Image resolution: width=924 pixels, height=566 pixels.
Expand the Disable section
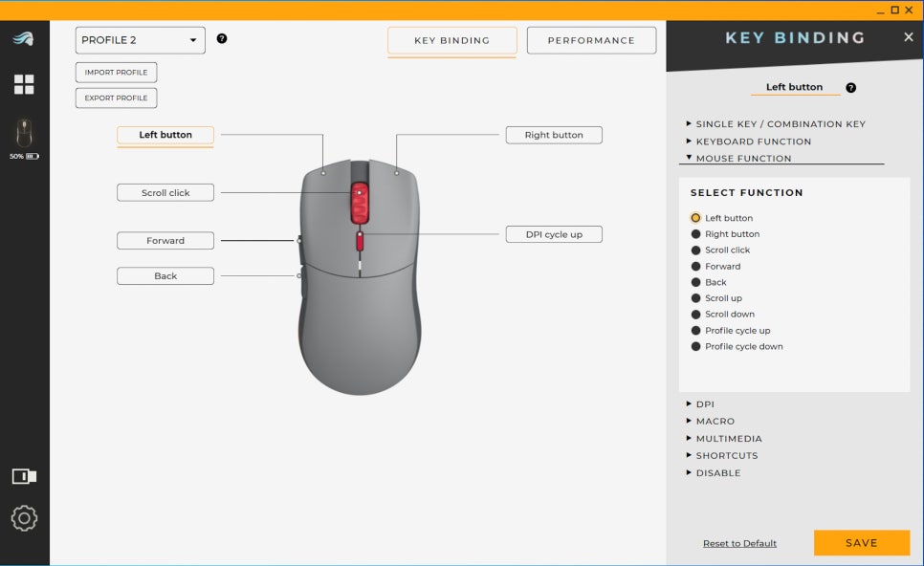point(713,473)
